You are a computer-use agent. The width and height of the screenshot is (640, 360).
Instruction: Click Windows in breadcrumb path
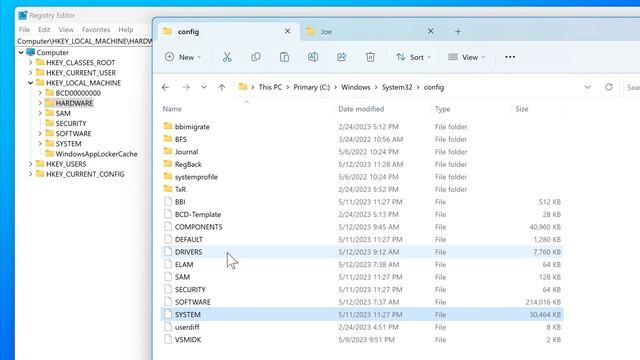[x=356, y=87]
